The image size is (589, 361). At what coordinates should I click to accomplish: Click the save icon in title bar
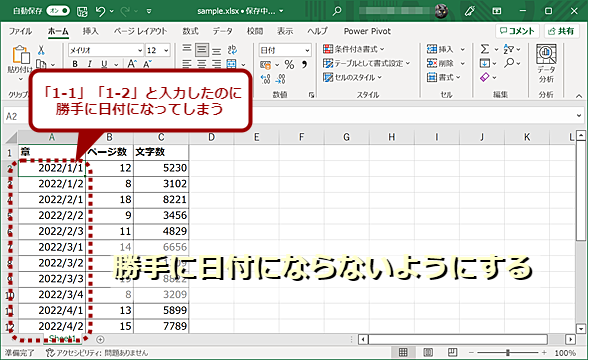(82, 12)
